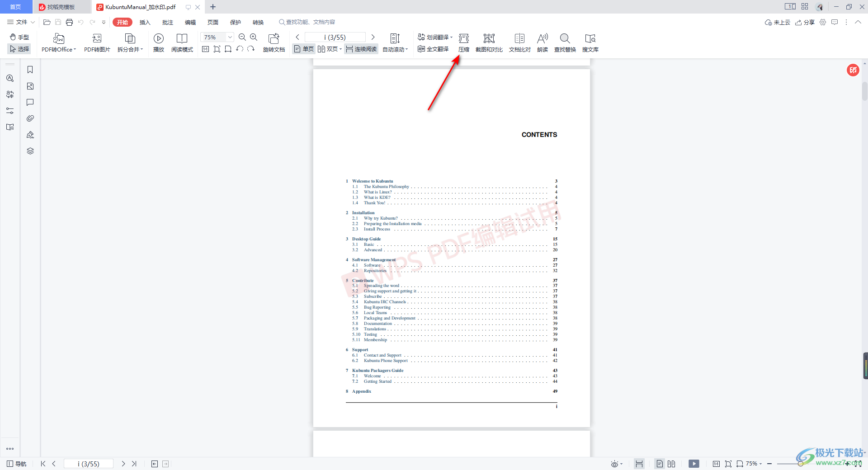Rotate page clockwise
The image size is (868, 470).
pos(251,49)
